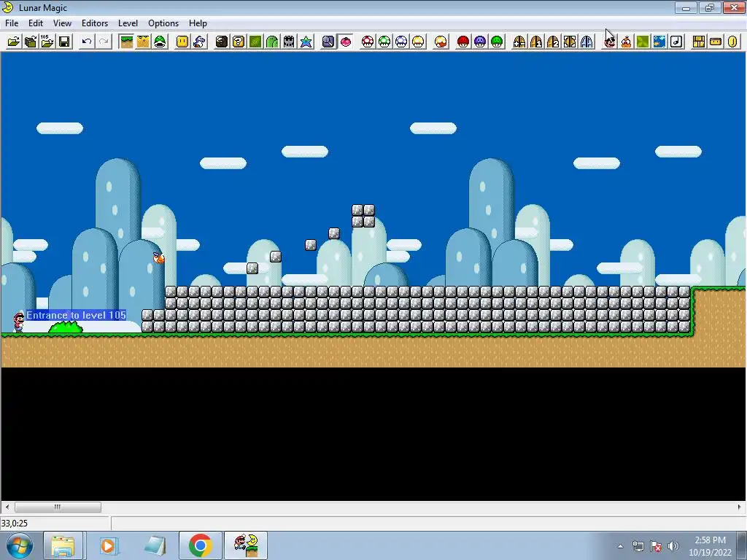The width and height of the screenshot is (747, 560).
Task: Open the Edit menu
Action: 36,23
